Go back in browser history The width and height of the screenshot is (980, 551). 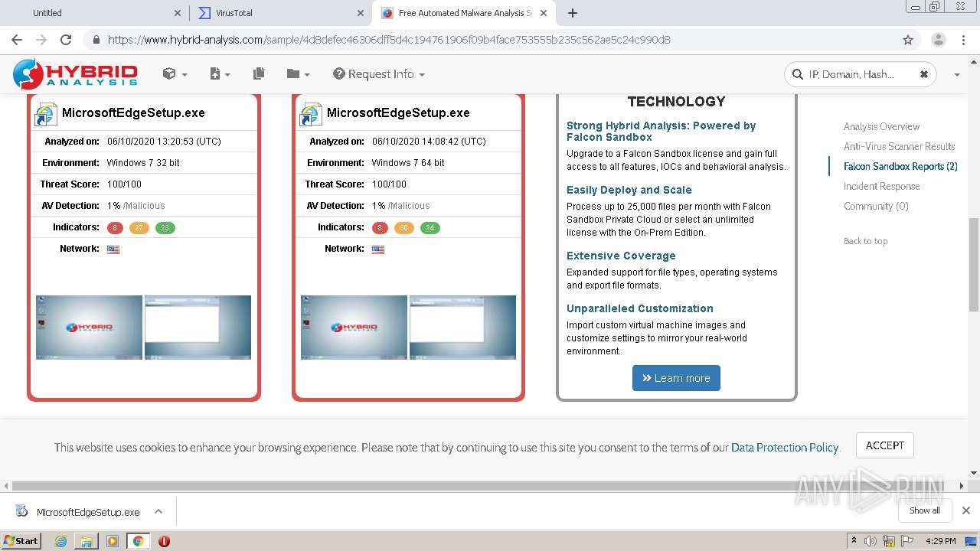(17, 40)
